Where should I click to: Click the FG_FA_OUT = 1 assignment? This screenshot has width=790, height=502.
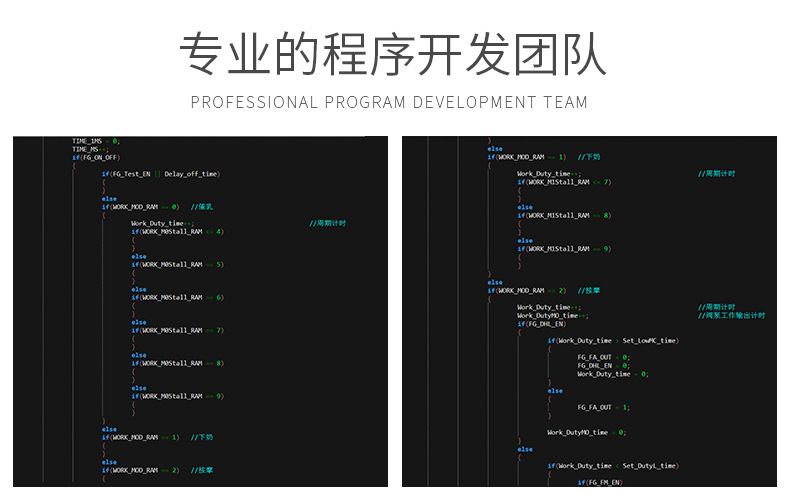pos(604,407)
